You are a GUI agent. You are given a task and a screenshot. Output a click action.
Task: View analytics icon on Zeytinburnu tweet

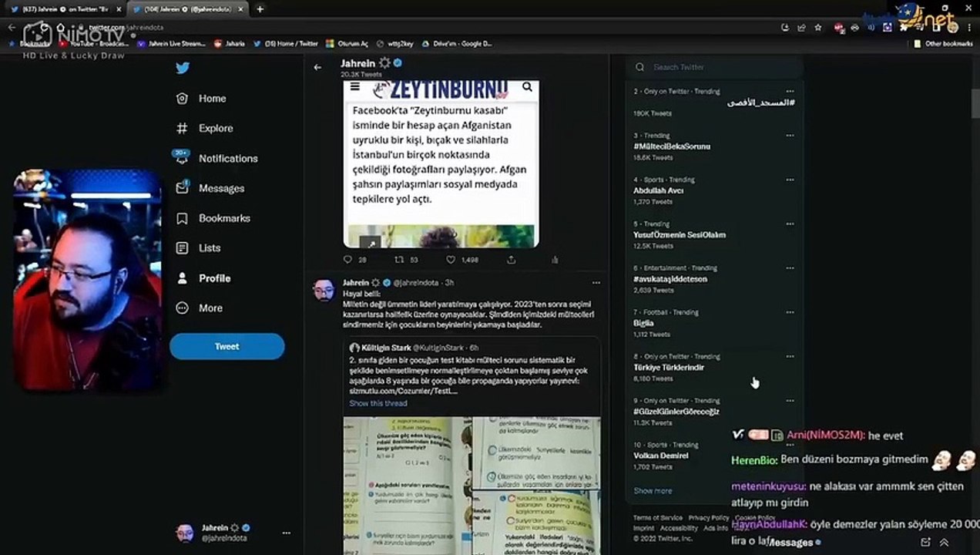(555, 260)
